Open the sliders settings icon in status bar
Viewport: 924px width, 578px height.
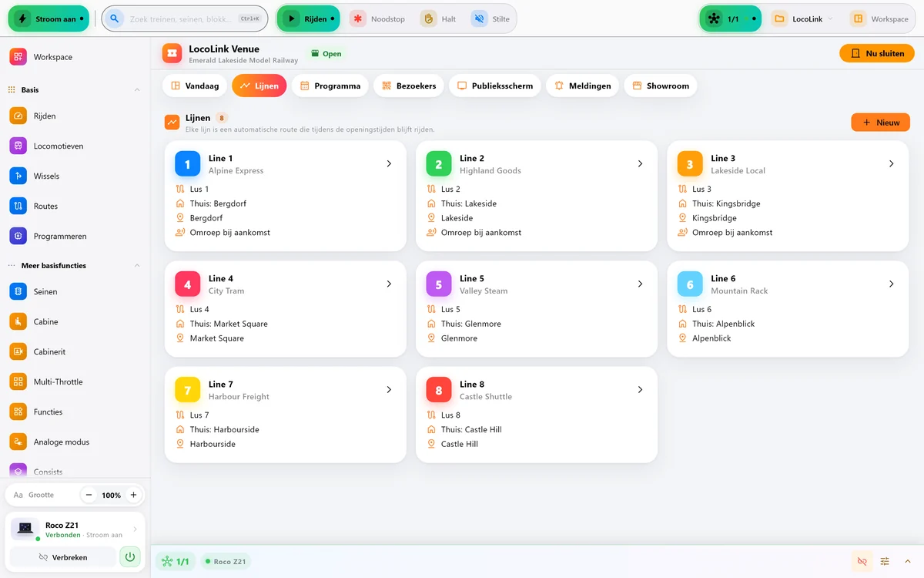[885, 561]
